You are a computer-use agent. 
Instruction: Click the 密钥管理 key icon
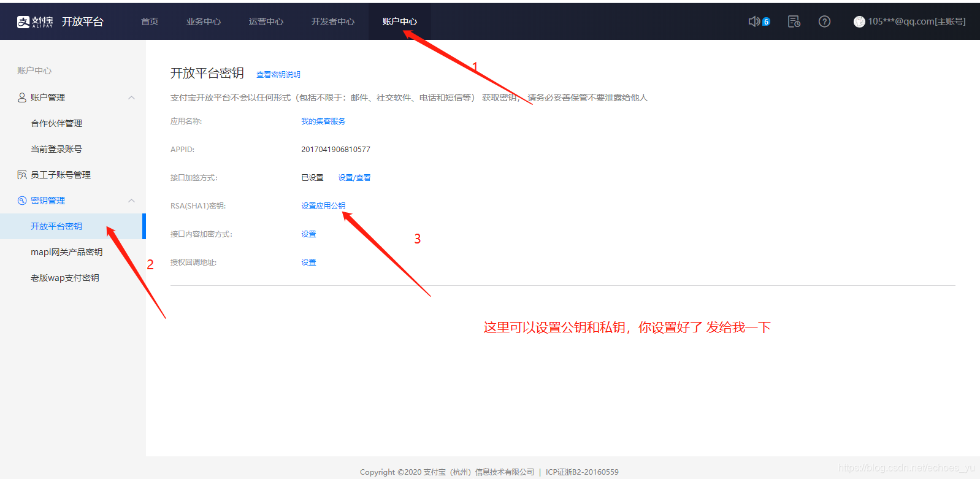(22, 201)
